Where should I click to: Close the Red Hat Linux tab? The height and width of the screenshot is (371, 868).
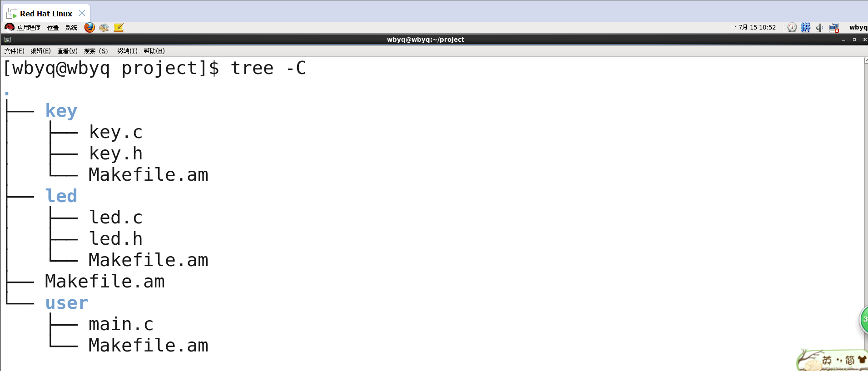pyautogui.click(x=82, y=13)
